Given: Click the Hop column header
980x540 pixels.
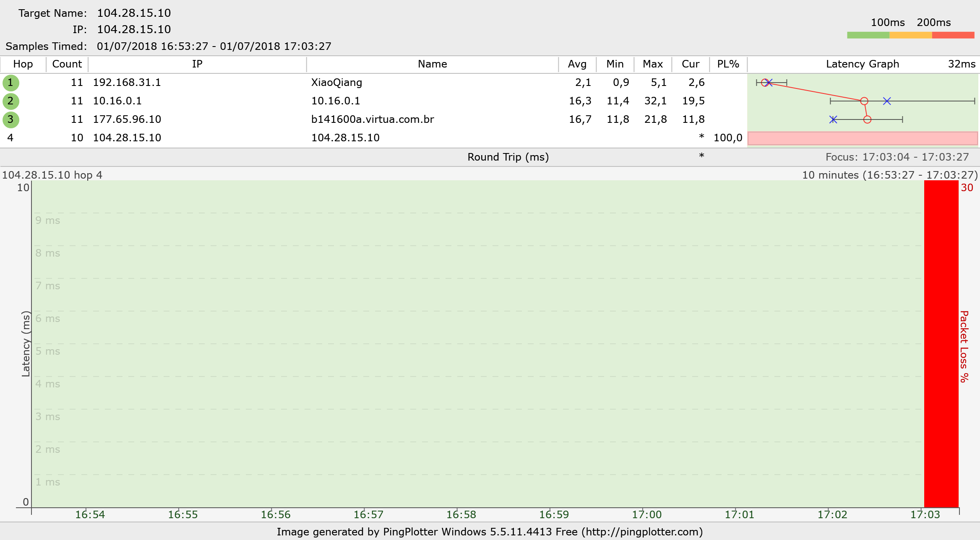Looking at the screenshot, I should pyautogui.click(x=23, y=64).
